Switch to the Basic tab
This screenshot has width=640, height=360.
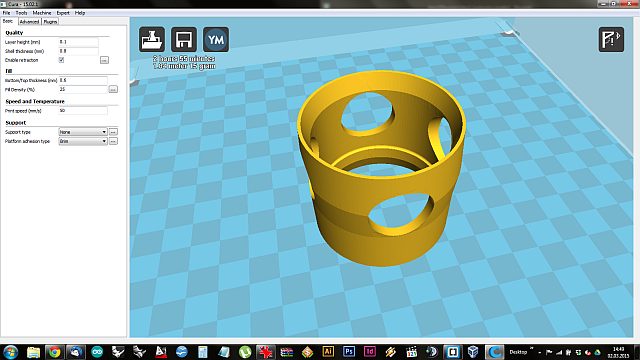(x=8, y=21)
